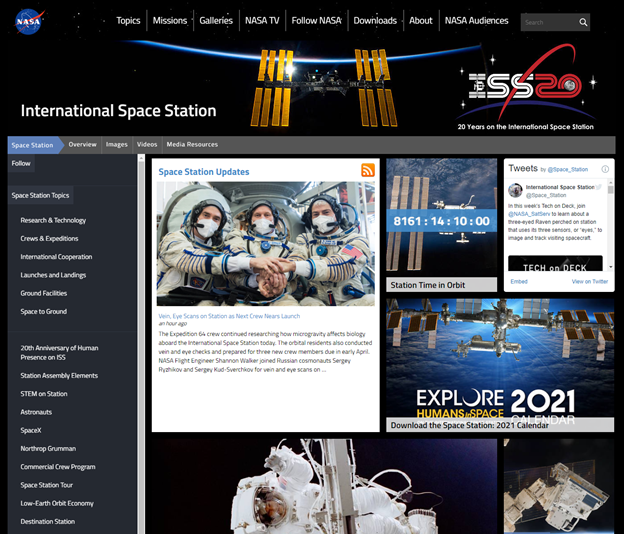Open Station Assembly Elements link
Viewport: 624px width, 534px height.
[59, 376]
